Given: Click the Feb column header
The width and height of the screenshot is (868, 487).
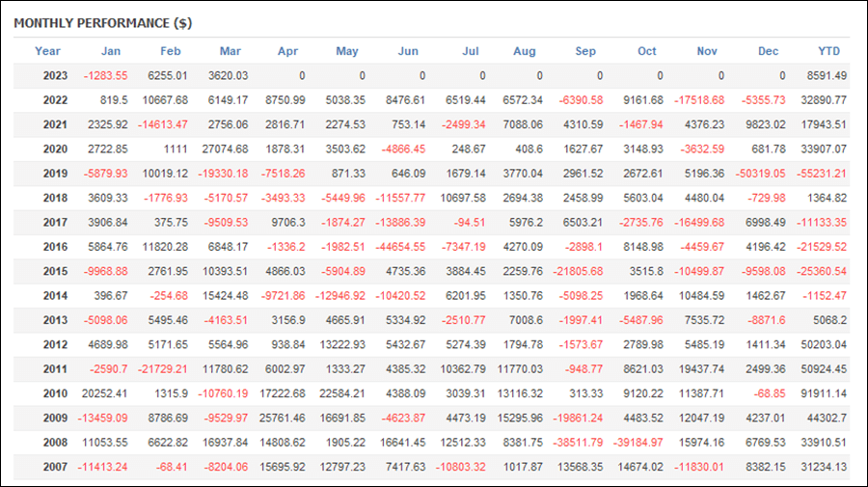Looking at the screenshot, I should [x=171, y=51].
